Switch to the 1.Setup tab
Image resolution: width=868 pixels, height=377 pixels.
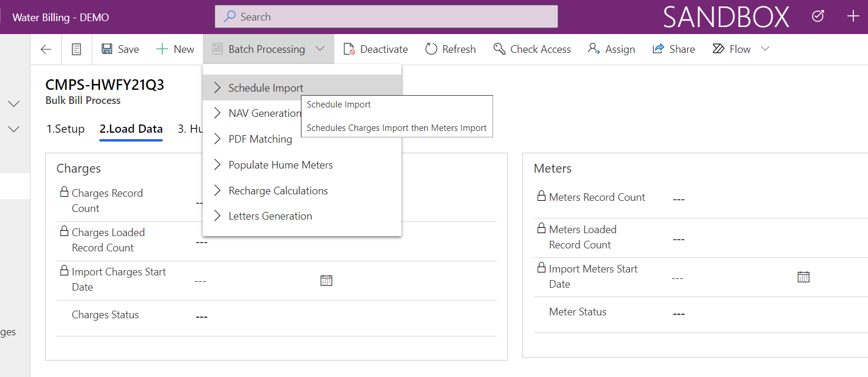[65, 129]
